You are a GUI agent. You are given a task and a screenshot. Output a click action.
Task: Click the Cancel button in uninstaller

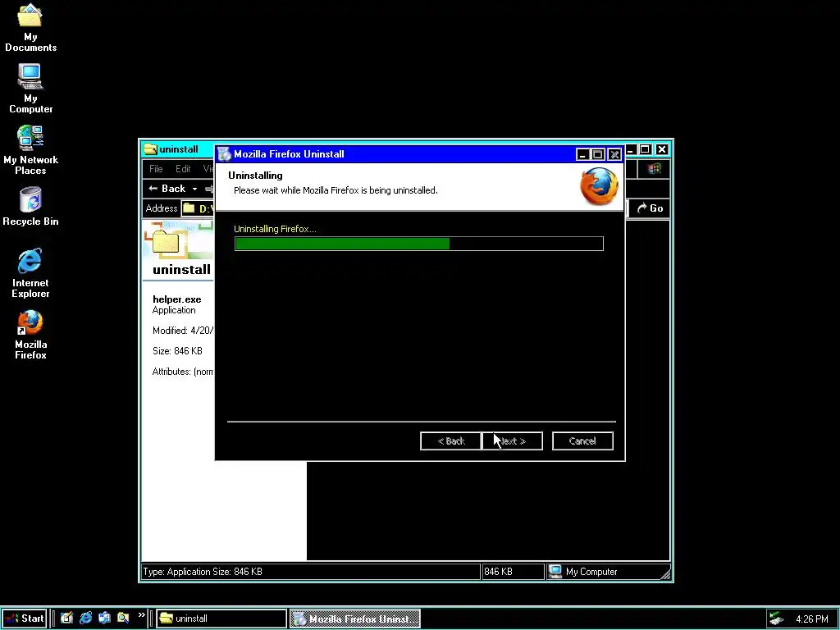tap(582, 441)
